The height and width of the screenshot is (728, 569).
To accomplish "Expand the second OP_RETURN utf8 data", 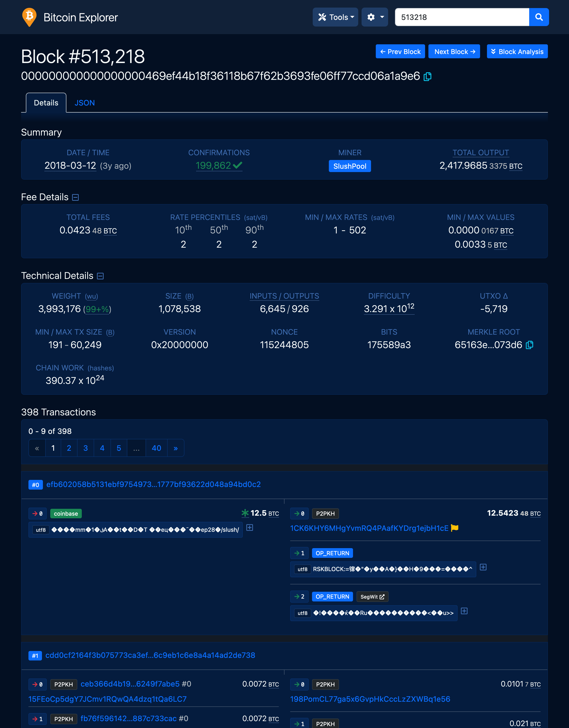I will coord(464,611).
